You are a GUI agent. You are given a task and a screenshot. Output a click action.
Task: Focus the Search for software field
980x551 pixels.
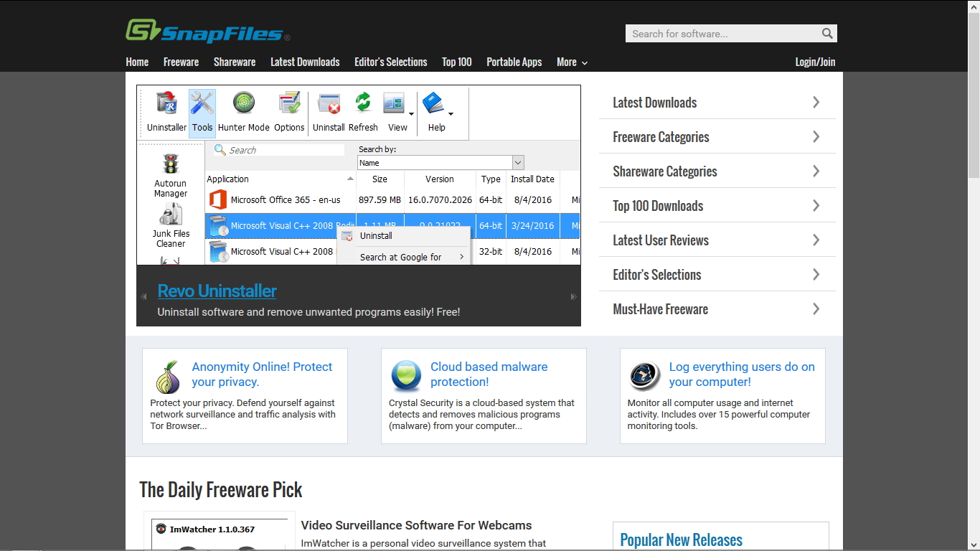723,34
